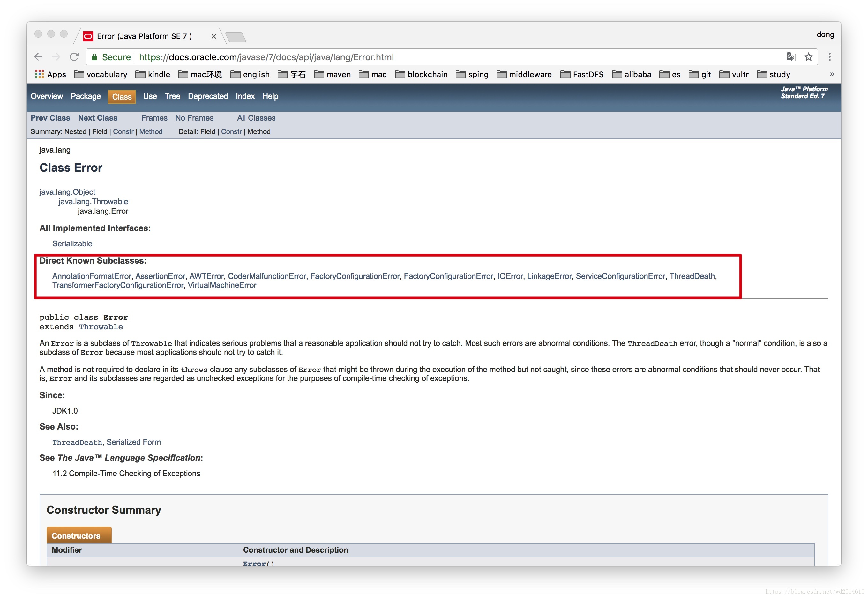The height and width of the screenshot is (598, 868).
Task: Open the VirtualMachineError subclass link
Action: (222, 285)
